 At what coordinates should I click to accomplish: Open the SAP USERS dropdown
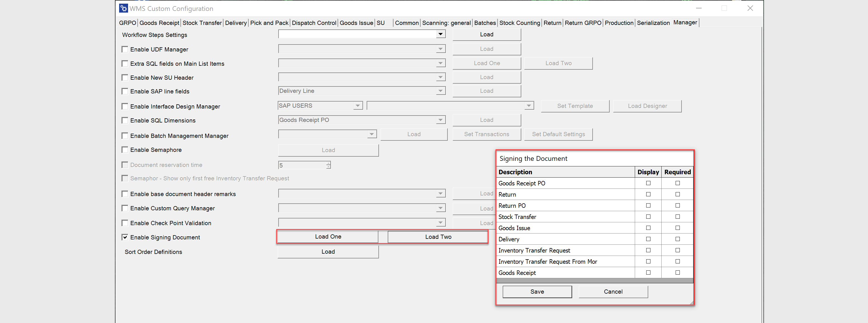(x=357, y=105)
